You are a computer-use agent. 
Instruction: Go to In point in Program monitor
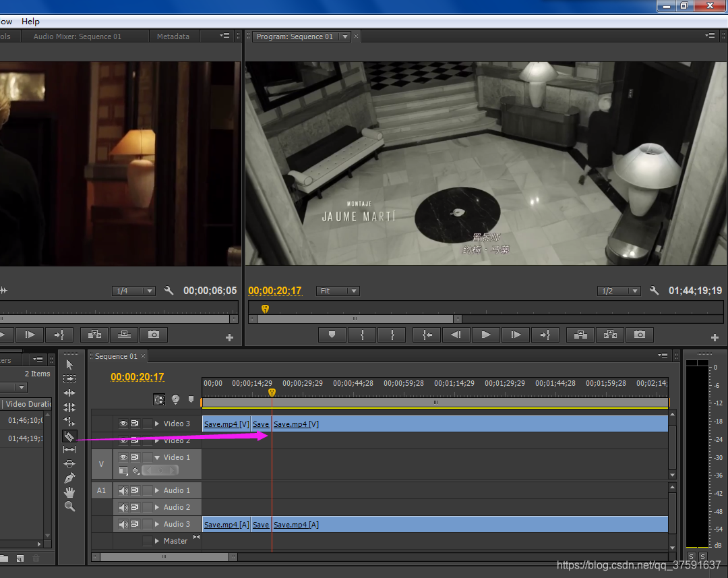pyautogui.click(x=427, y=335)
